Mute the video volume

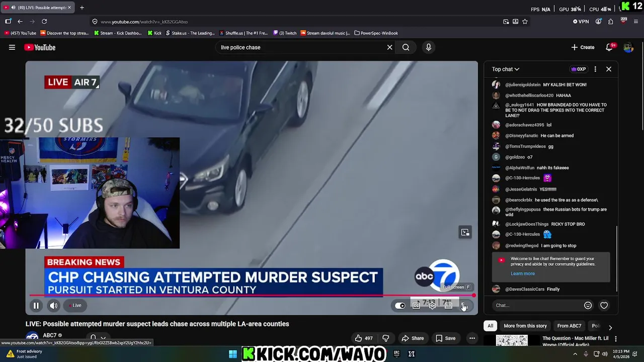coord(54,305)
